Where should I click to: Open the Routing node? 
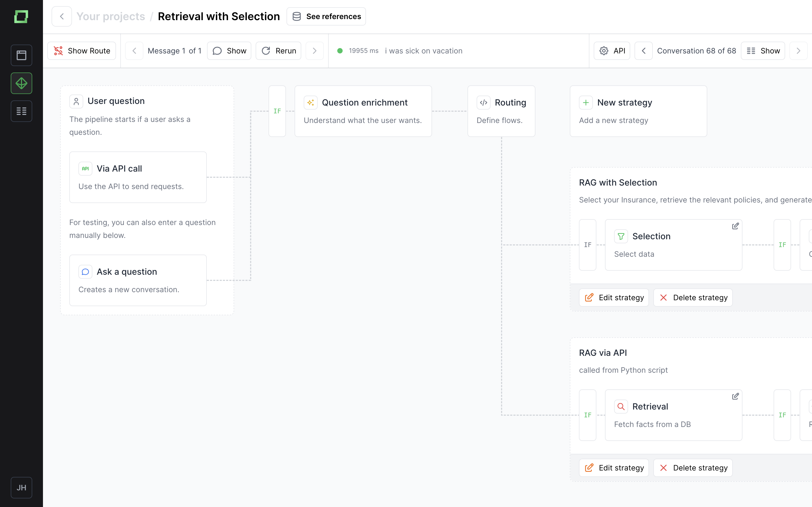[x=501, y=111]
